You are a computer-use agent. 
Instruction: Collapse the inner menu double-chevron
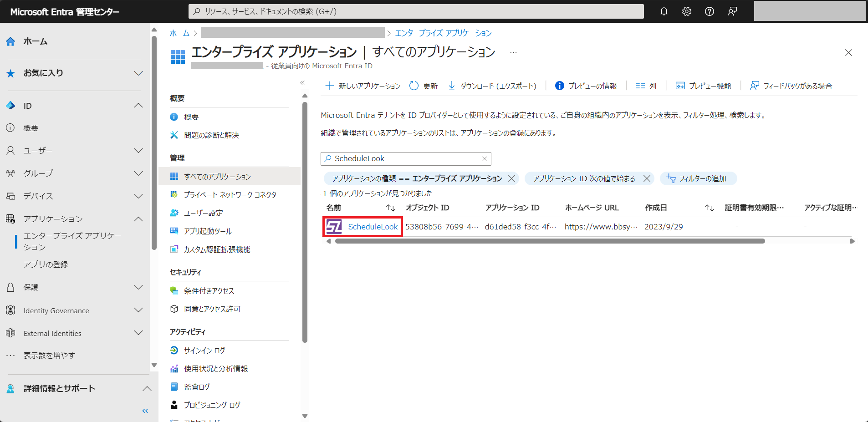click(x=302, y=83)
